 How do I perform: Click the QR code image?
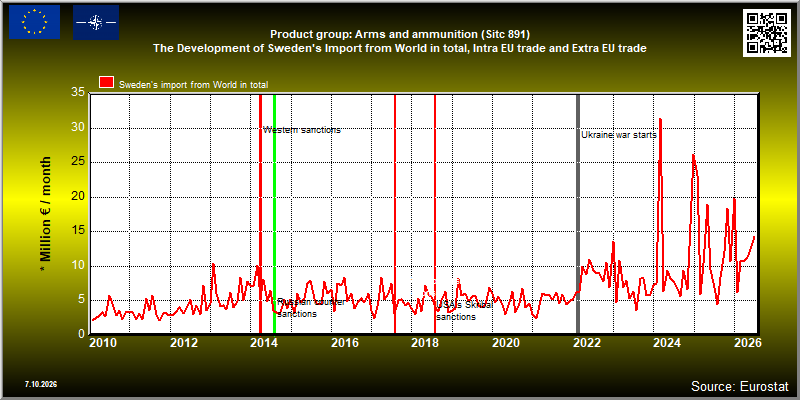coord(767,33)
